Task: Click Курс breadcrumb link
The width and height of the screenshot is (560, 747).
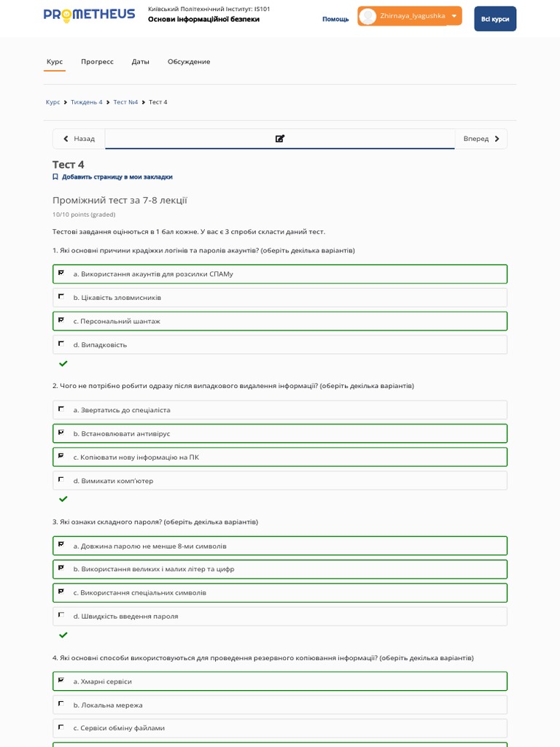Action: point(52,102)
